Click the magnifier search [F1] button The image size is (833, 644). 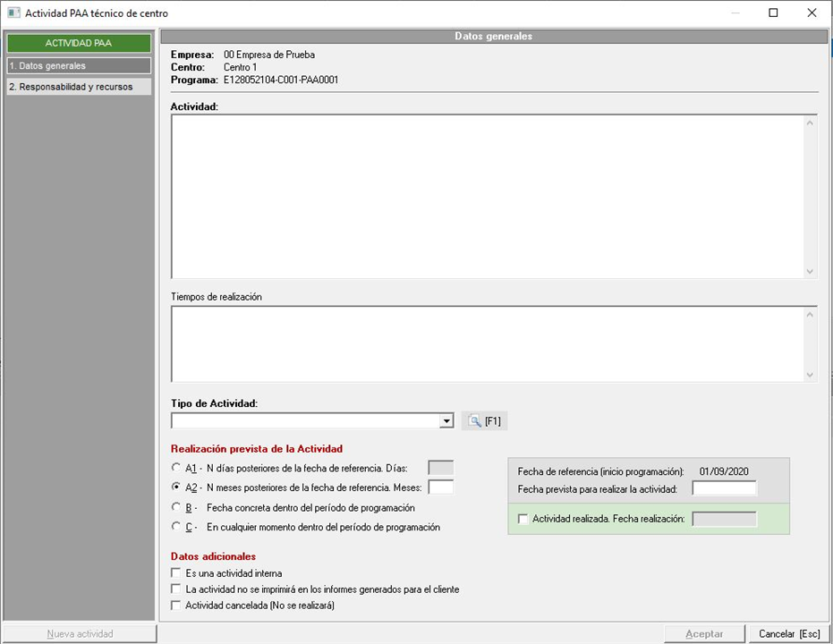point(484,421)
